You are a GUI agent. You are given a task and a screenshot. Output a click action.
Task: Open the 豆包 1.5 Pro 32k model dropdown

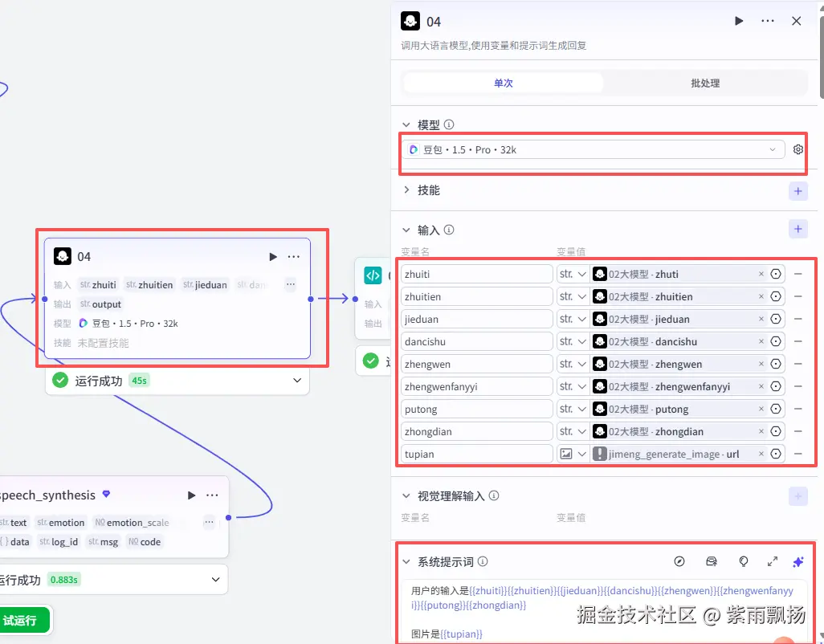coord(594,149)
